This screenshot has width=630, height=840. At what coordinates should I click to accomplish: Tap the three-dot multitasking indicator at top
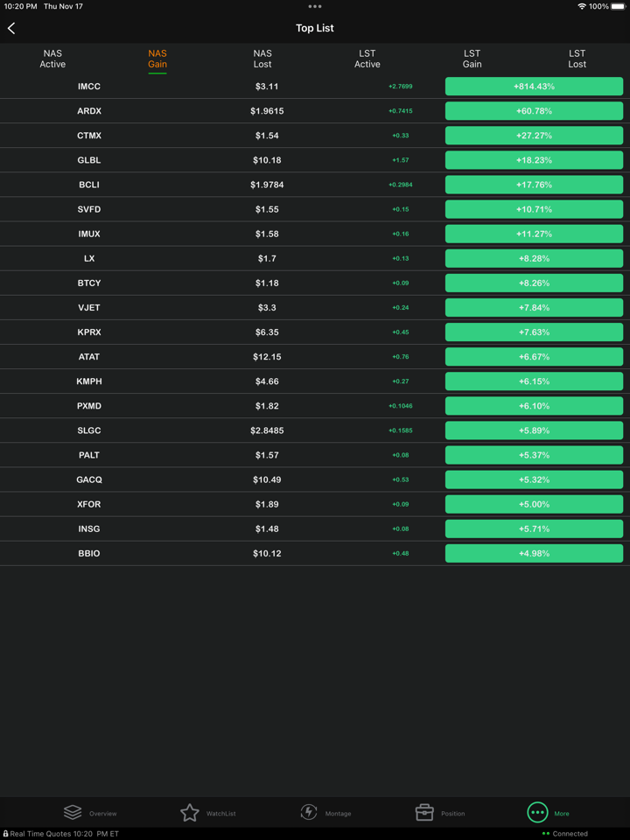315,6
